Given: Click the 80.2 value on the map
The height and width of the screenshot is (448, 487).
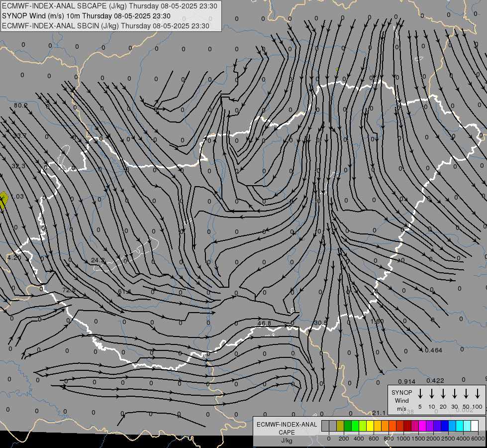Looking at the screenshot, I should pos(20,106).
